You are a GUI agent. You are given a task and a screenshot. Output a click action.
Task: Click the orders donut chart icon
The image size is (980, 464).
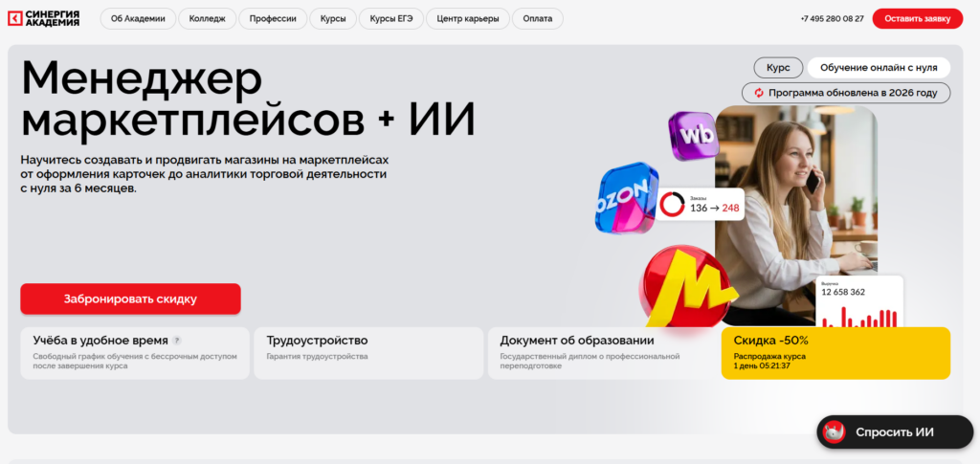coord(672,204)
